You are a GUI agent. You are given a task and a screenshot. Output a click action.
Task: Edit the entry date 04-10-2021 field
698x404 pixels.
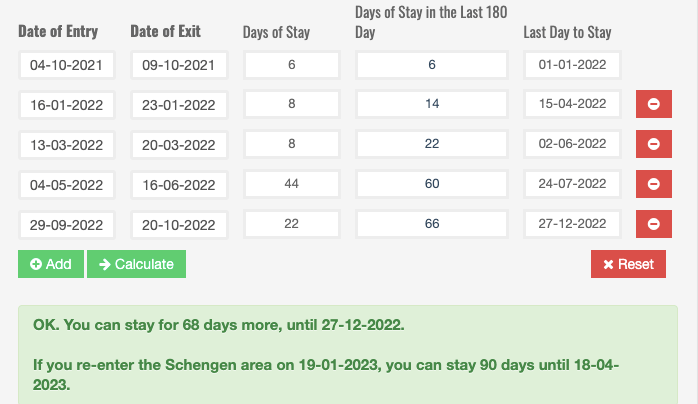click(x=67, y=66)
